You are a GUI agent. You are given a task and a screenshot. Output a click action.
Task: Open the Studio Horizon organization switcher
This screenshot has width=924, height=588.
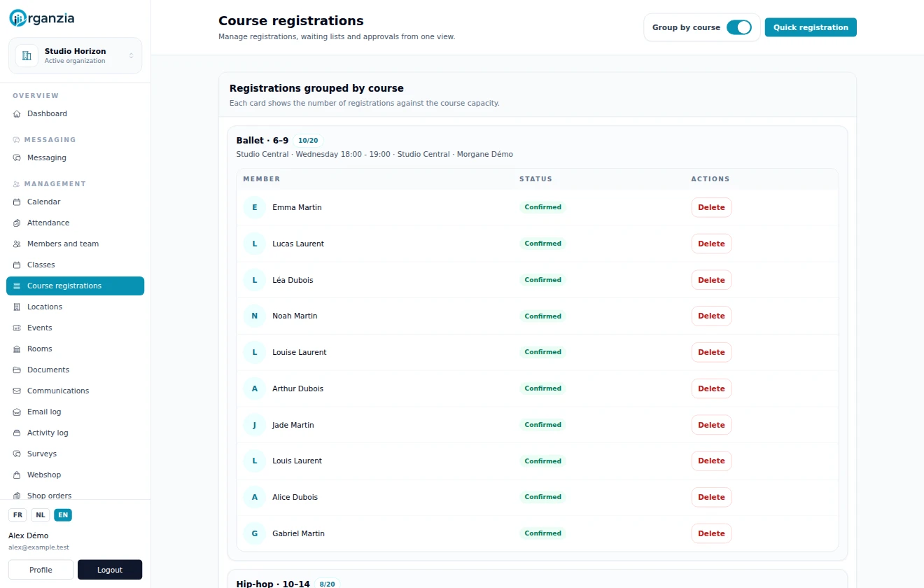pyautogui.click(x=75, y=56)
